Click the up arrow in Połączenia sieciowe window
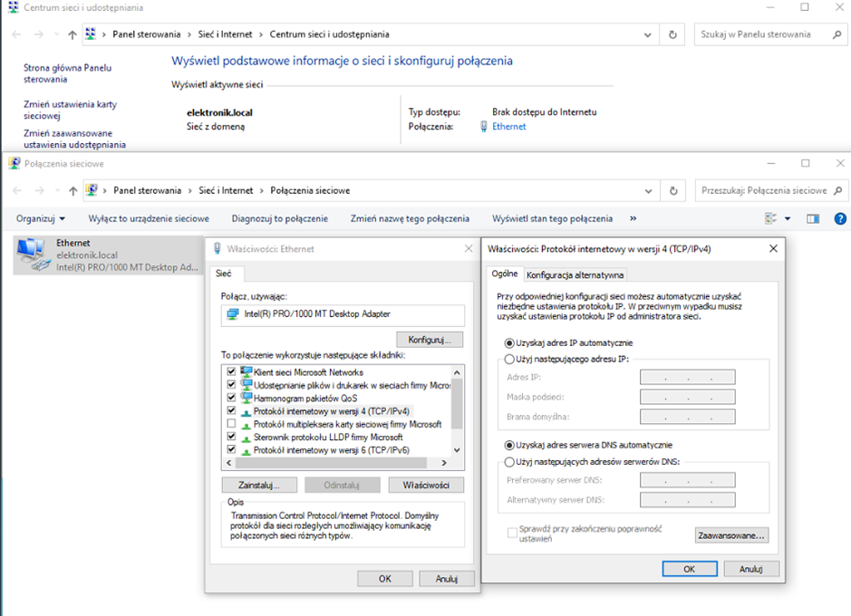Image resolution: width=851 pixels, height=616 pixels. (x=73, y=191)
